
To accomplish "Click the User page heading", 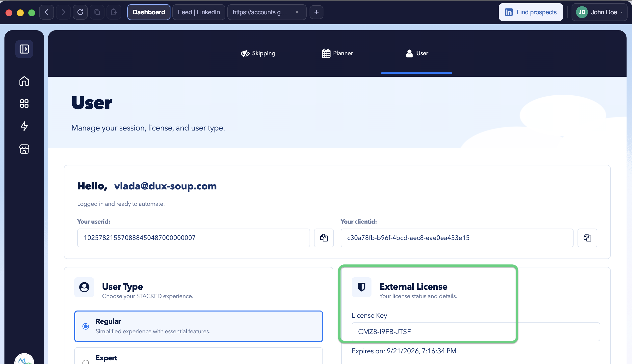I will click(92, 103).
